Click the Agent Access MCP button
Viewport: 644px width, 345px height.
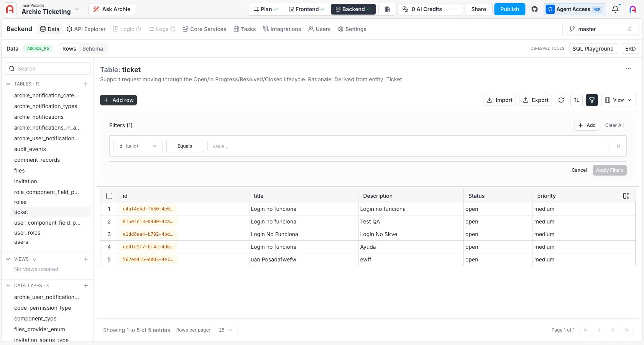574,9
